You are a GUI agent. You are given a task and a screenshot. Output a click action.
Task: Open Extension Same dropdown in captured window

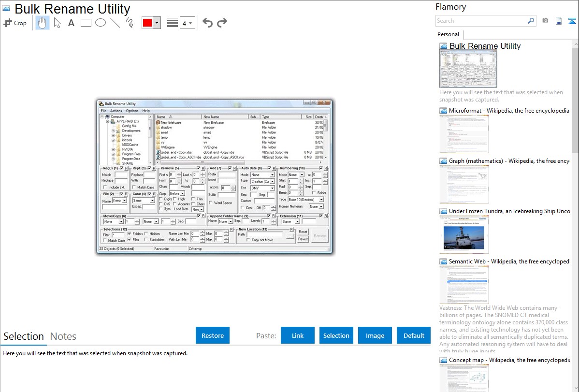[x=290, y=222]
